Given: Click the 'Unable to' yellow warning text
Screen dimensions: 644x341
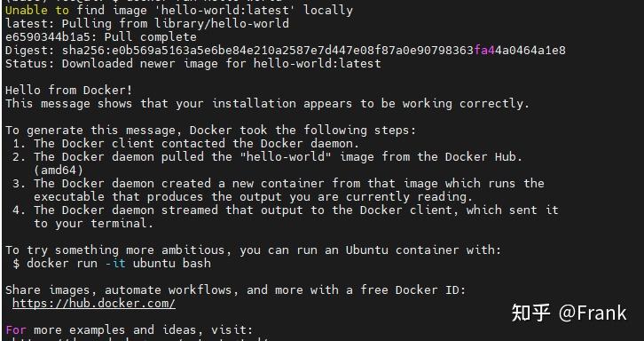Looking at the screenshot, I should click(x=37, y=11).
